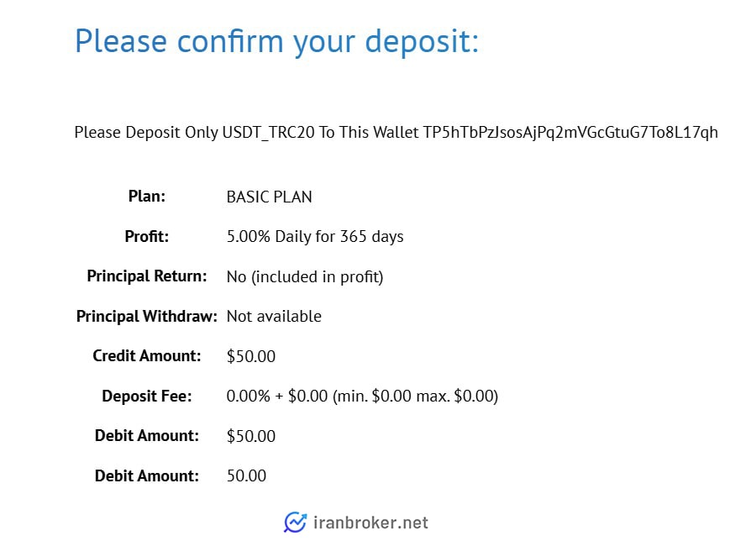
Task: Click the Deposit Fee label
Action: pos(146,396)
